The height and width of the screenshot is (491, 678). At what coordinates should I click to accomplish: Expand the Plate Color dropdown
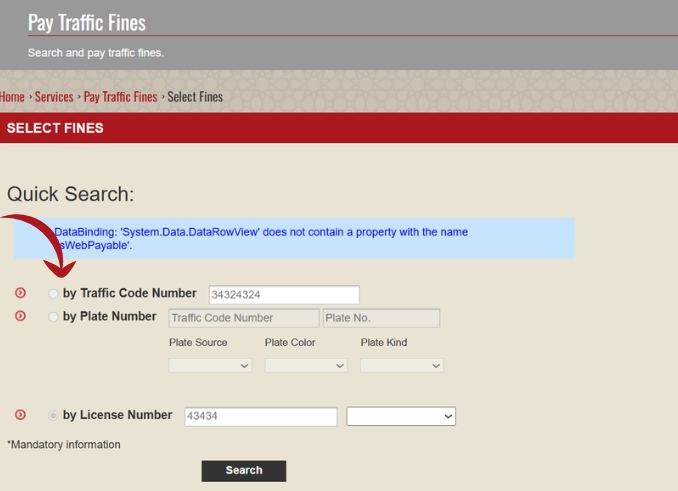(306, 366)
